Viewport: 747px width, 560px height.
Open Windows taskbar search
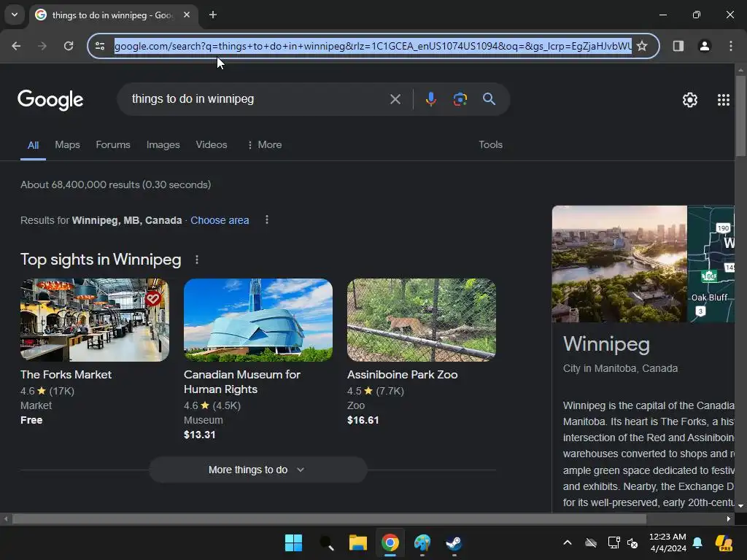click(326, 542)
